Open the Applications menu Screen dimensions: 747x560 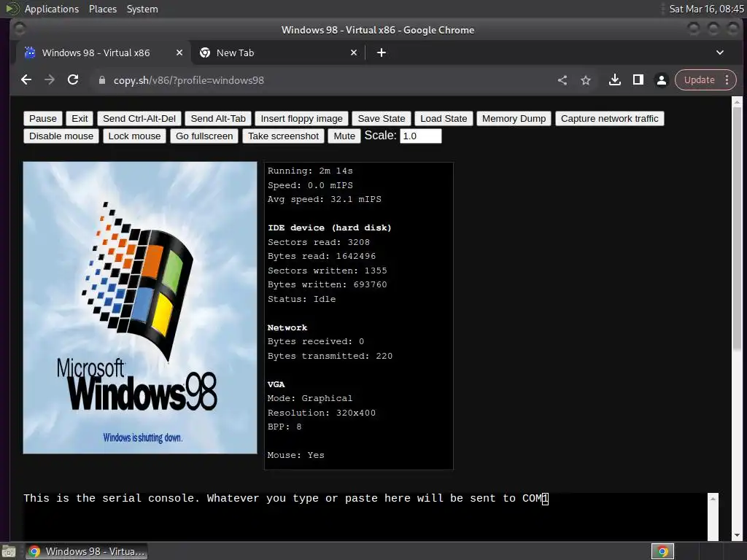[52, 9]
